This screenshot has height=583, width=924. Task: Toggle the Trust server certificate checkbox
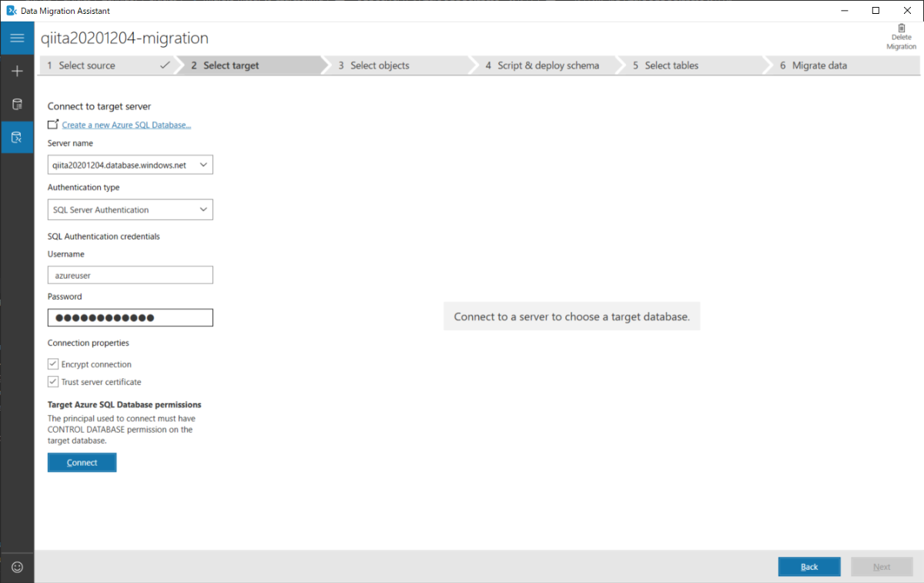[53, 382]
